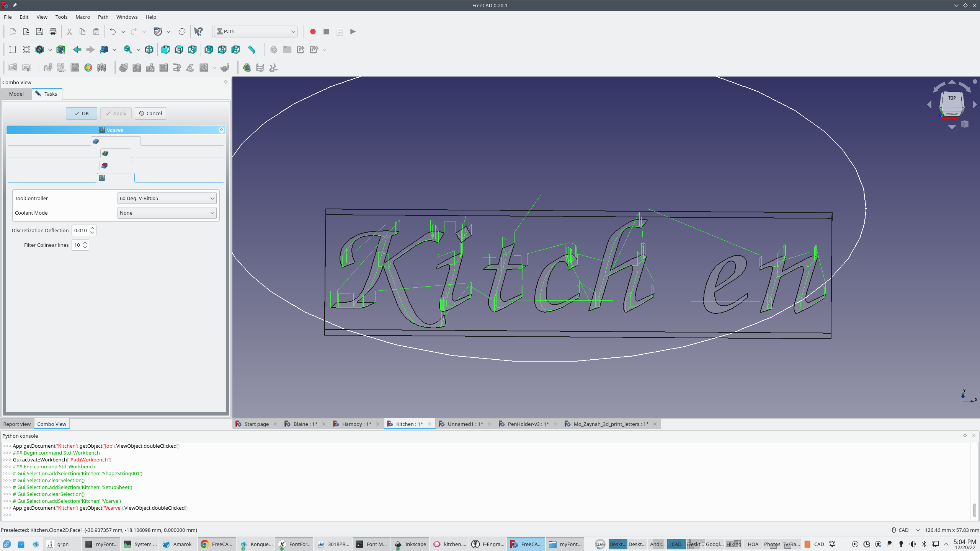Viewport: 980px width, 551px height.
Task: Set the view to isometric
Action: click(149, 49)
